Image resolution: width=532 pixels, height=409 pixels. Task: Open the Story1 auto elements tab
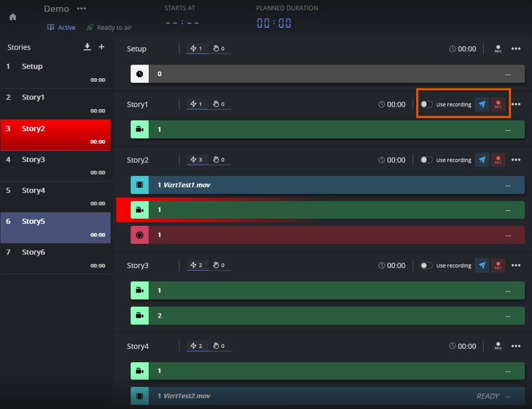[197, 104]
